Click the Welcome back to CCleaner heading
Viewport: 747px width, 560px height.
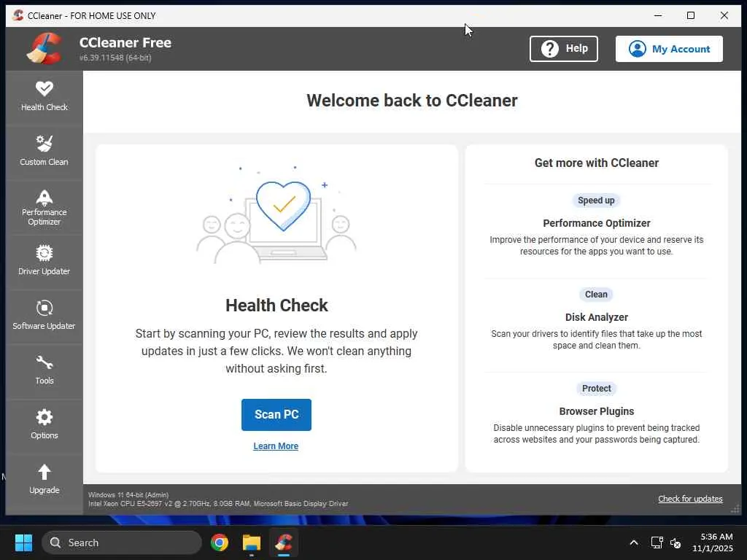coord(412,101)
